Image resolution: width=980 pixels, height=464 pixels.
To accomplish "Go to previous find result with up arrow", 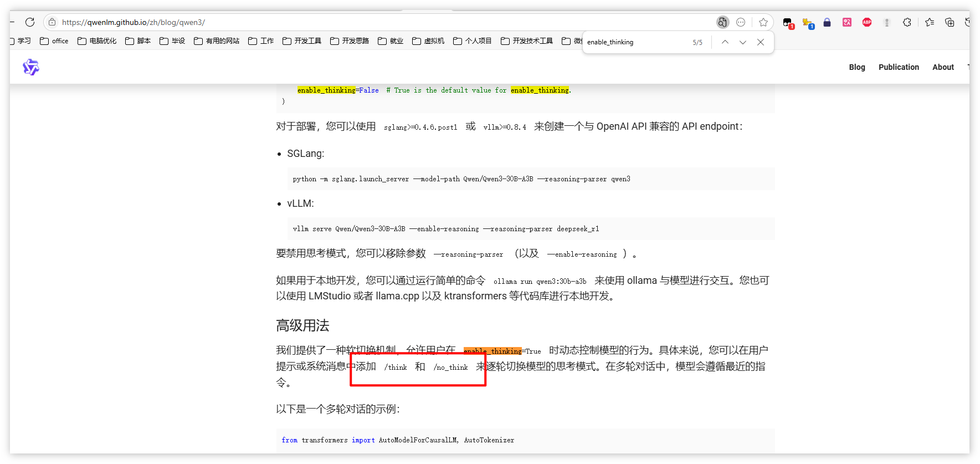I will [x=725, y=42].
